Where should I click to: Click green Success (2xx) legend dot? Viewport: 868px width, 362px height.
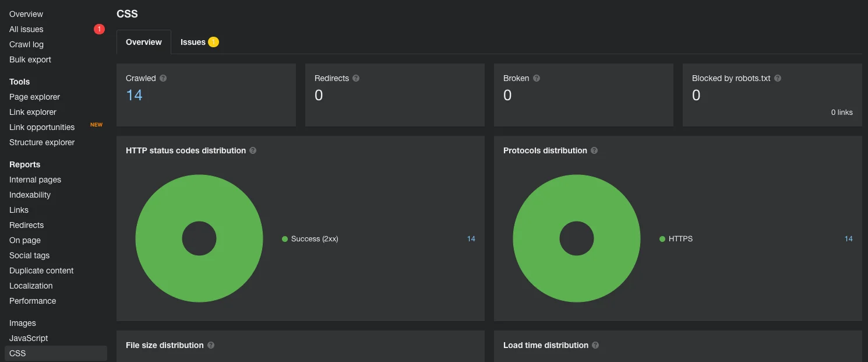pos(285,239)
